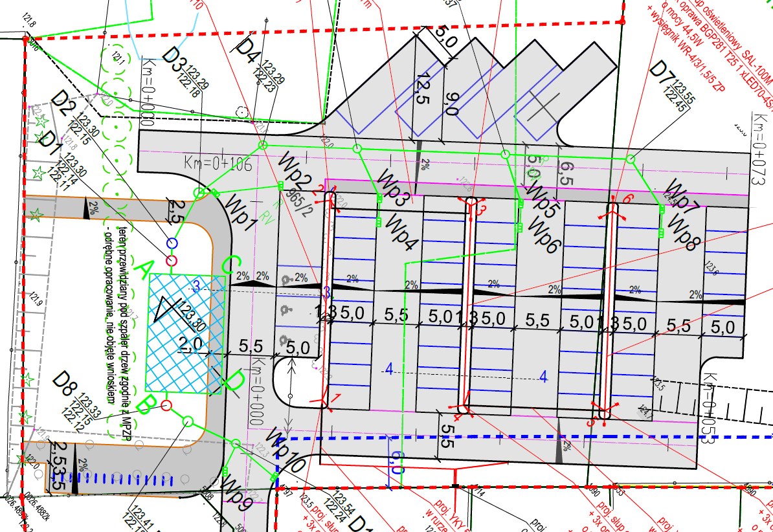Select the triangle symbol inside hatched area
773x532 pixels.
click(167, 311)
